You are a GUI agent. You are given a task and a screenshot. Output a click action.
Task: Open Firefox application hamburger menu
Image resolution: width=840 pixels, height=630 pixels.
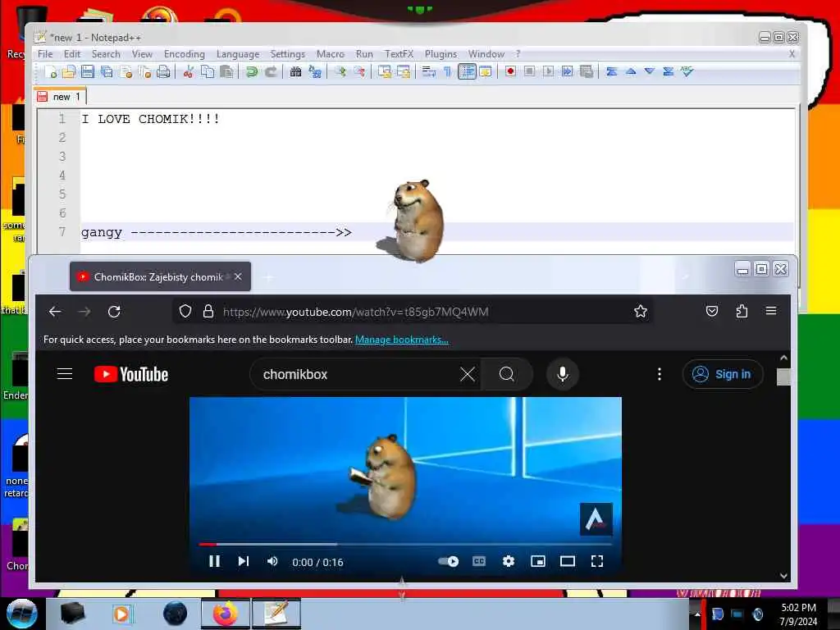[x=771, y=311]
